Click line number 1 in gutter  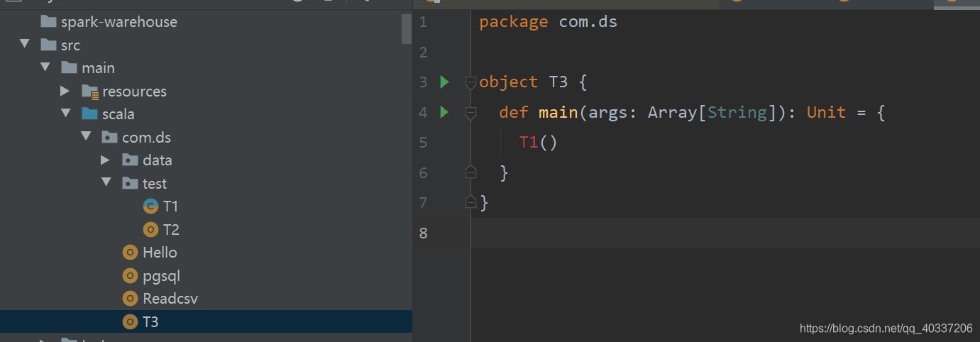[x=424, y=22]
